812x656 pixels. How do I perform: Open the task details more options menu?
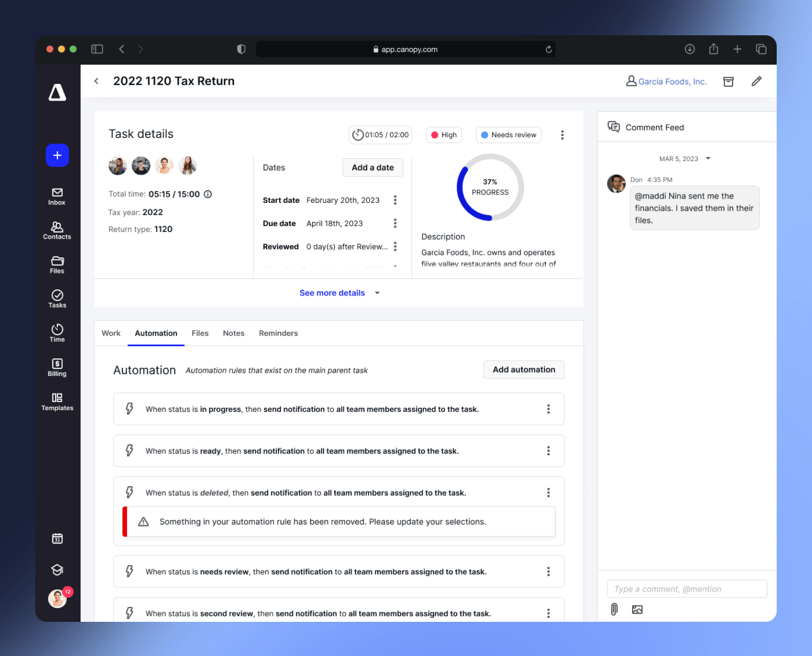[x=562, y=135]
